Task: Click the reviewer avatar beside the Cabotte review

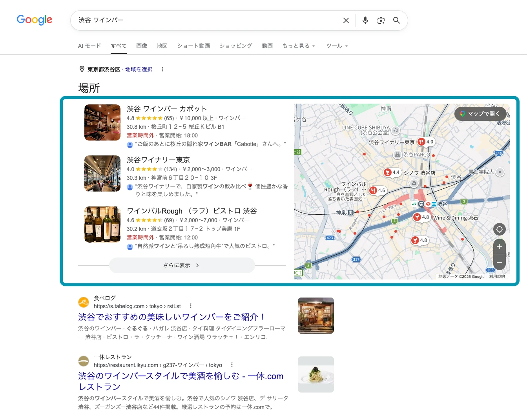Action: pyautogui.click(x=130, y=144)
